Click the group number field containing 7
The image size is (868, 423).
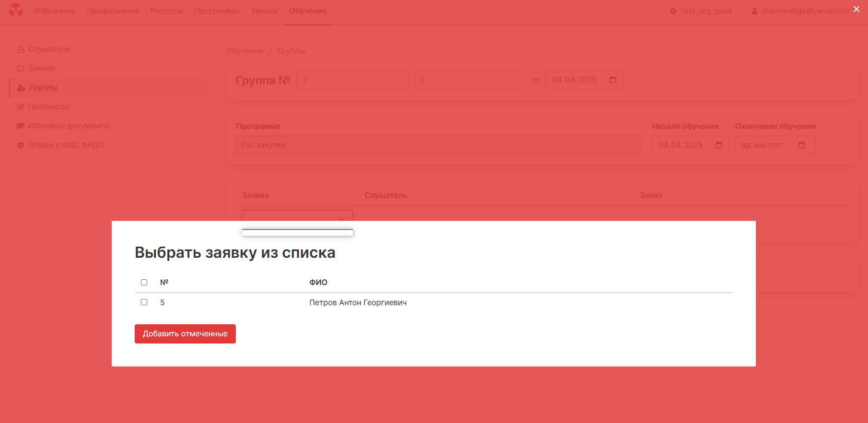pos(352,80)
